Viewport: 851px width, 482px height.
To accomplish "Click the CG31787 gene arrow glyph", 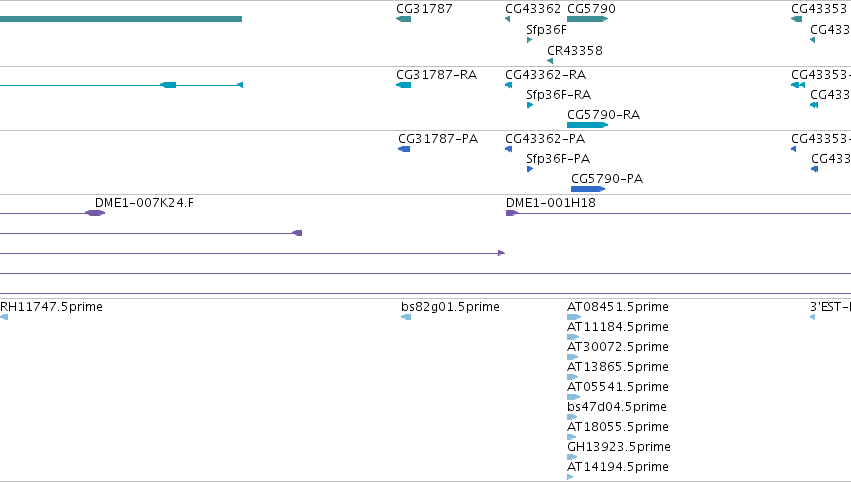I will (403, 19).
